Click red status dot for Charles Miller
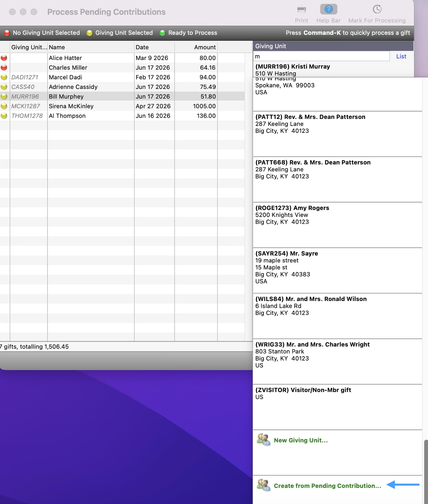428x504 pixels. (x=4, y=68)
